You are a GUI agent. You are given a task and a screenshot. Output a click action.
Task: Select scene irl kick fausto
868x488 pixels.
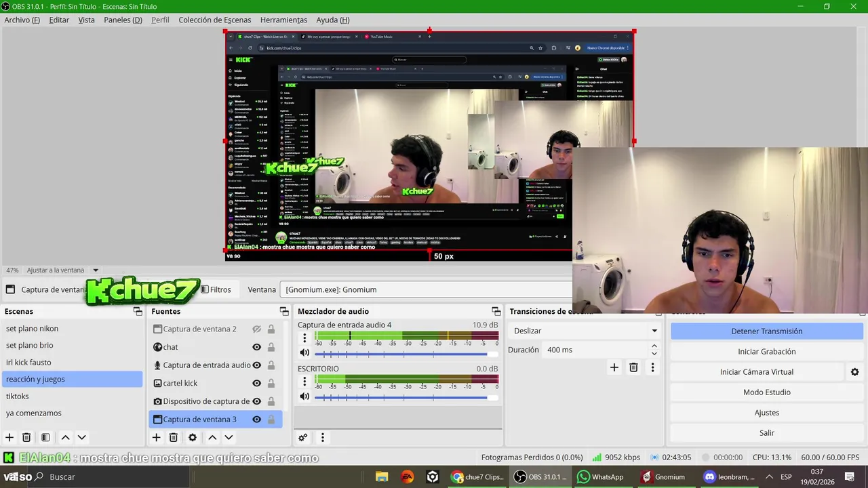click(73, 363)
